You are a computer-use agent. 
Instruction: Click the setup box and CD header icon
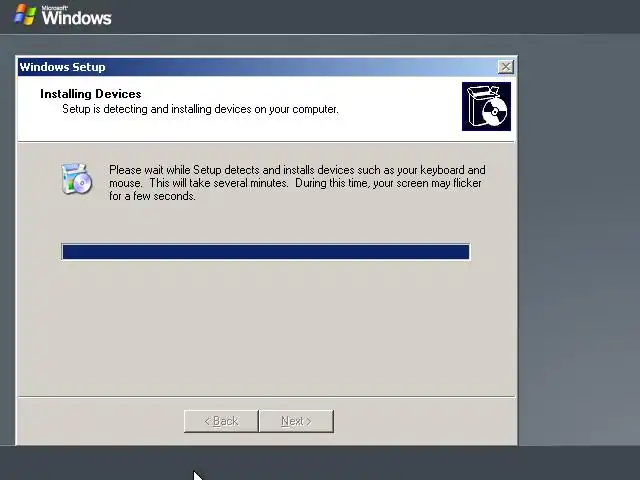point(486,107)
